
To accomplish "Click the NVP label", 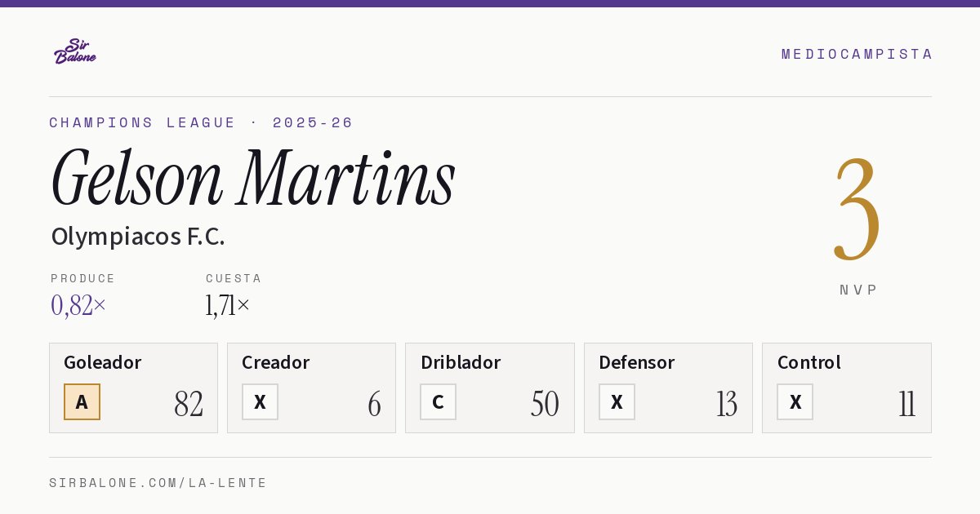I will [x=859, y=290].
